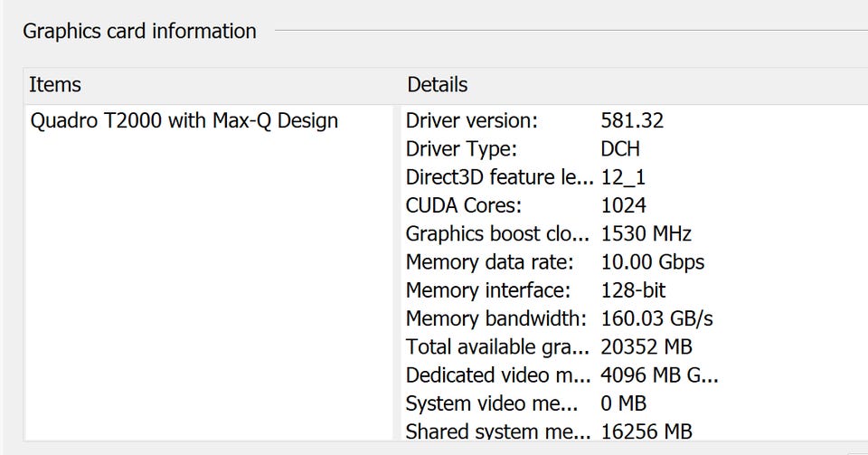Click the Graphics card information heading
This screenshot has height=455, width=868.
[139, 31]
